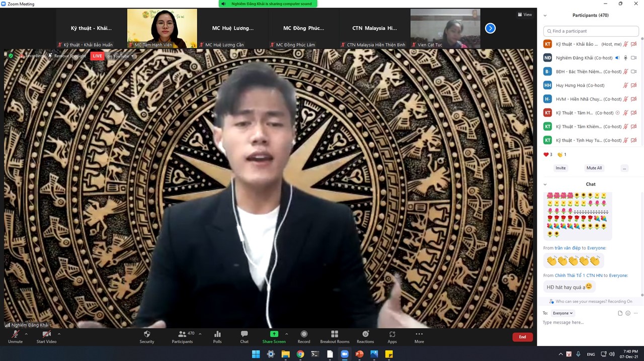The image size is (644, 361).
Task: Click in the Find a participant search box
Action: pyautogui.click(x=591, y=31)
